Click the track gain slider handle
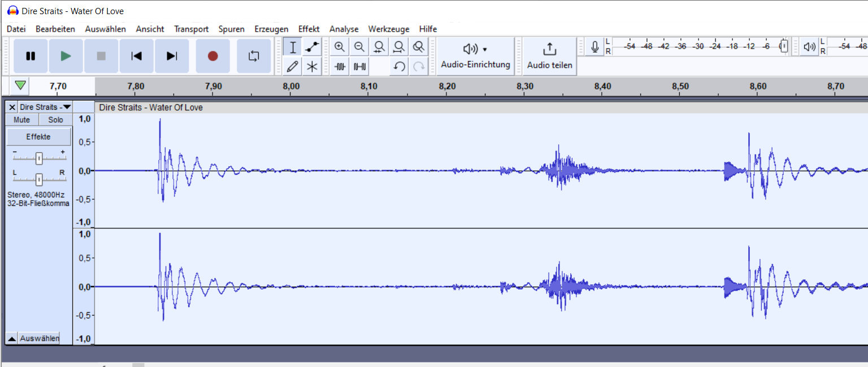 pos(39,158)
